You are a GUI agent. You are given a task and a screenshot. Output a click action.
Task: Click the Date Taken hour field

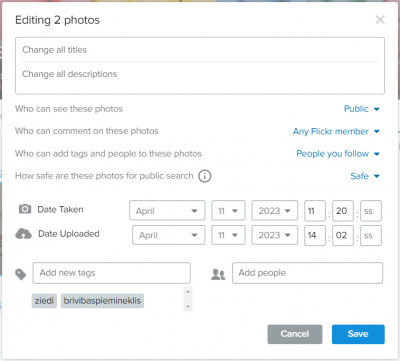315,211
